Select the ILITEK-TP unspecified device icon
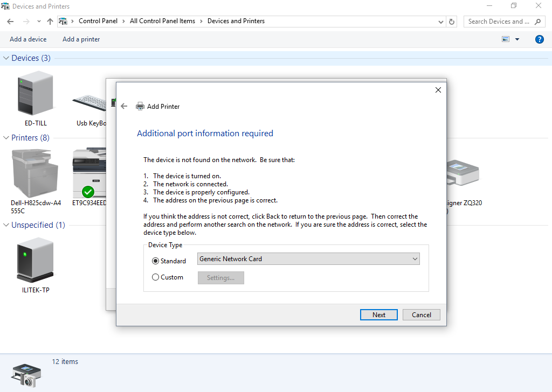552x392 pixels. click(x=36, y=261)
